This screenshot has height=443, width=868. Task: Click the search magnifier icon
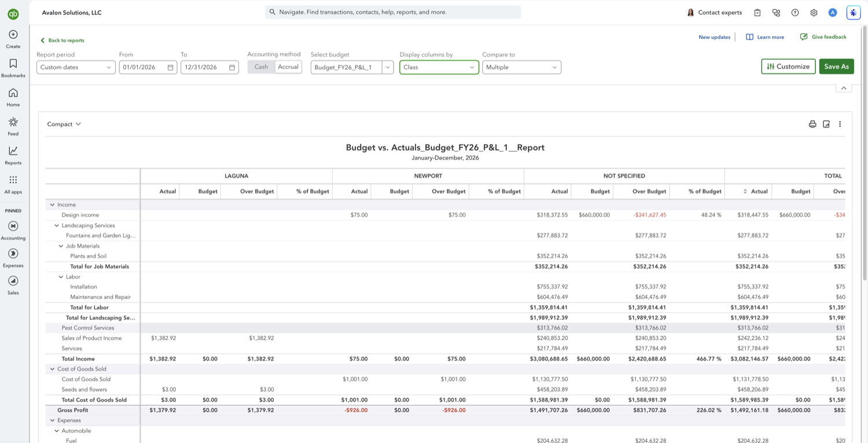pos(273,12)
